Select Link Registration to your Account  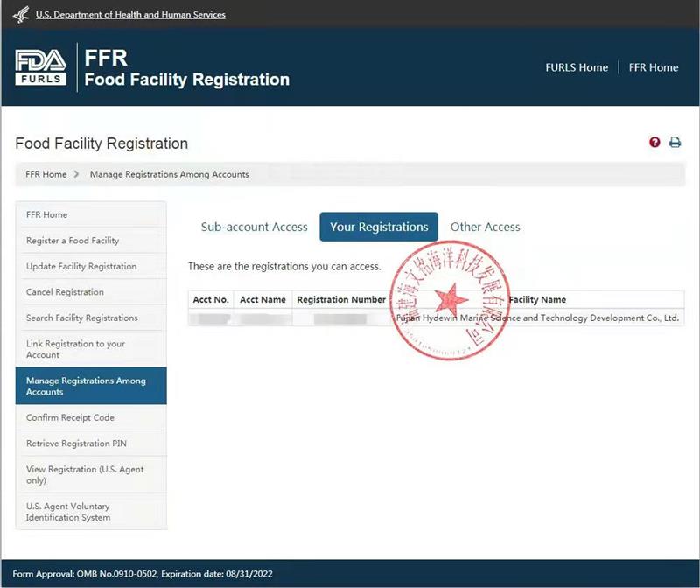[x=91, y=349]
